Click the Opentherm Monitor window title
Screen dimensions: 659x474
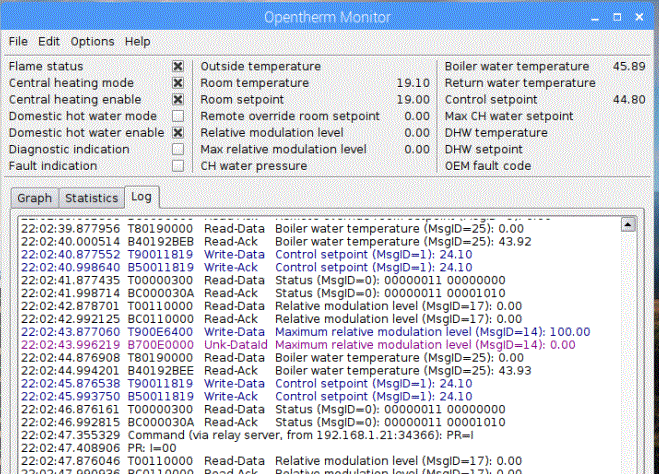tap(327, 17)
